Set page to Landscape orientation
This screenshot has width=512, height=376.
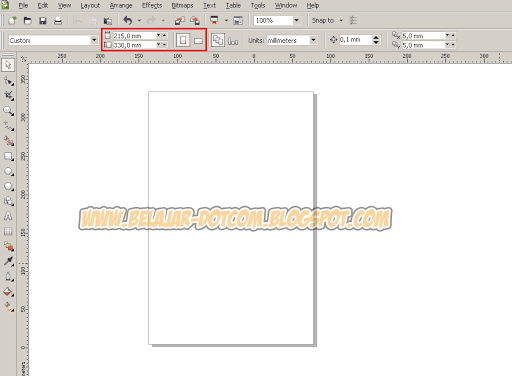pyautogui.click(x=198, y=40)
